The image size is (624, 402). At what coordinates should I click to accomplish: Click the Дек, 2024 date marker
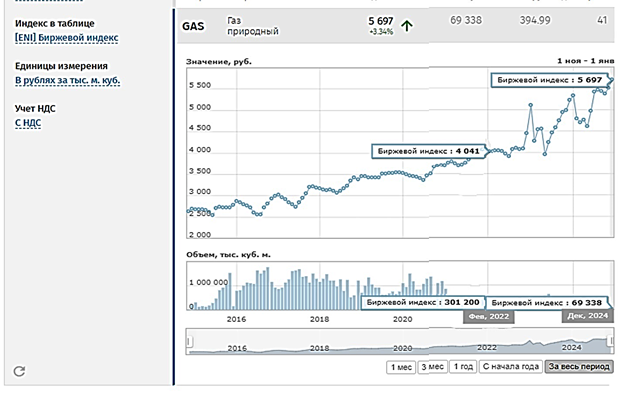pyautogui.click(x=587, y=316)
